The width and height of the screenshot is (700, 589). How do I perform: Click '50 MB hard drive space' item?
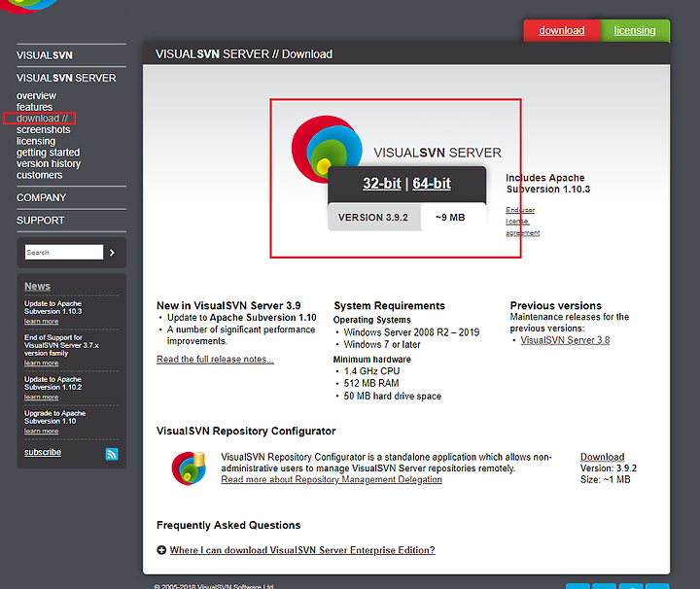point(392,397)
